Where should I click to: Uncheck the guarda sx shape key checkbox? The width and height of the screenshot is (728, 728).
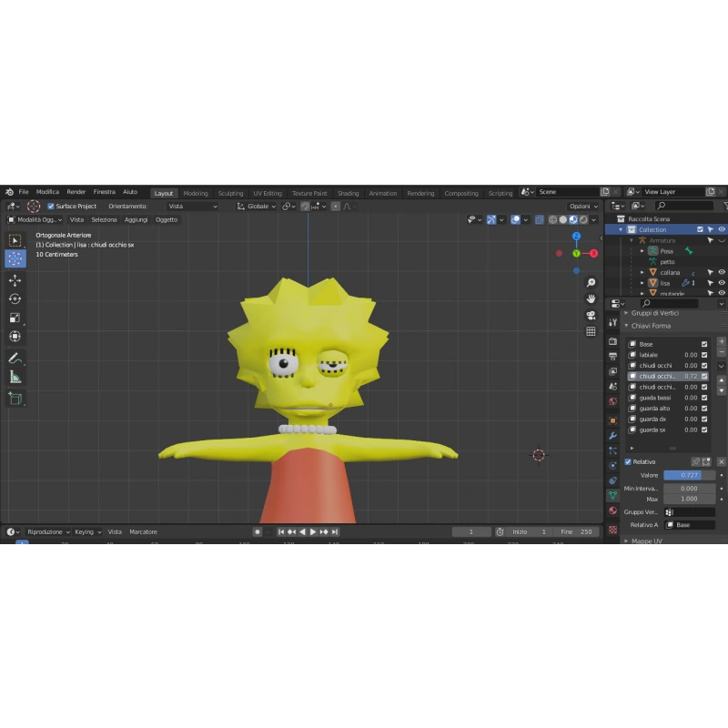tap(704, 430)
